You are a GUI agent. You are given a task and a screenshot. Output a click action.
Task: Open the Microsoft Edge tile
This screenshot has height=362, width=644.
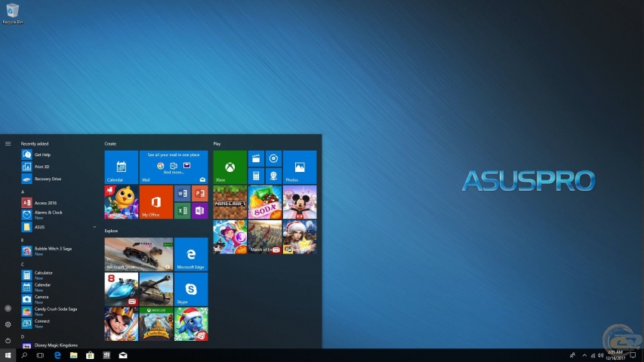point(191,254)
